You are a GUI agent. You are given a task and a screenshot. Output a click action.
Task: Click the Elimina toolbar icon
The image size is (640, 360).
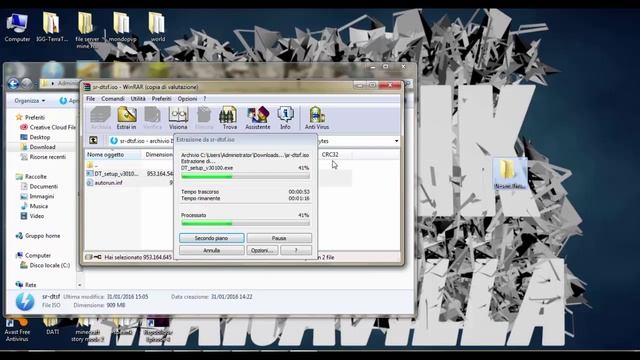(204, 118)
